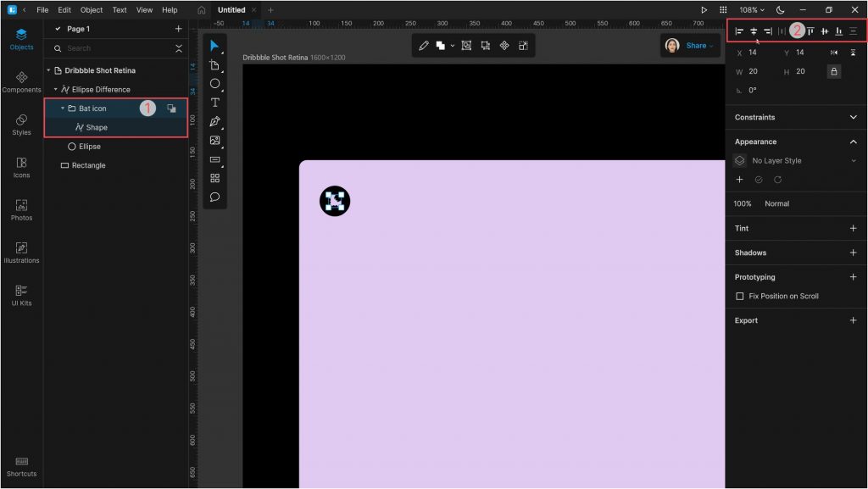Open the Components sidebar panel

point(21,82)
